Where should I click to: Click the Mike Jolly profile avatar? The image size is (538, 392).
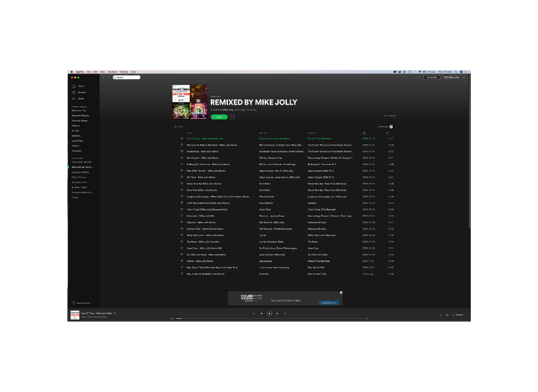445,78
